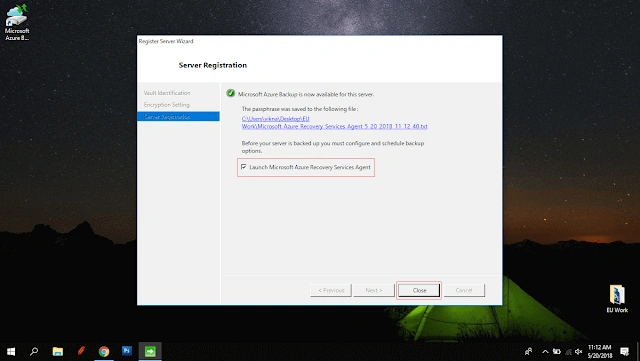Open the clock showing 11:12 AM
This screenshot has width=640, height=361.
(x=600, y=351)
